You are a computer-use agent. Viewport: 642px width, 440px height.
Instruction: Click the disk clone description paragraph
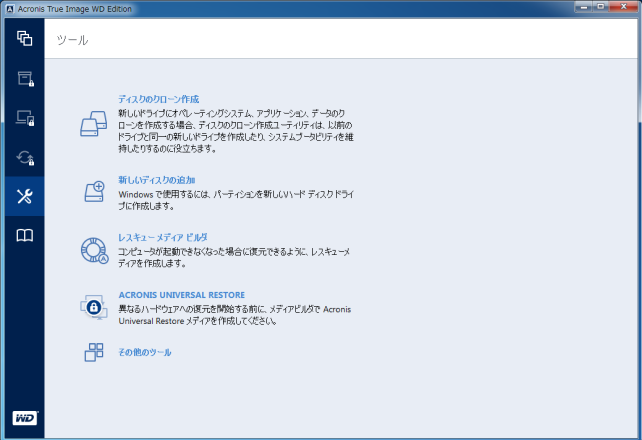236,131
